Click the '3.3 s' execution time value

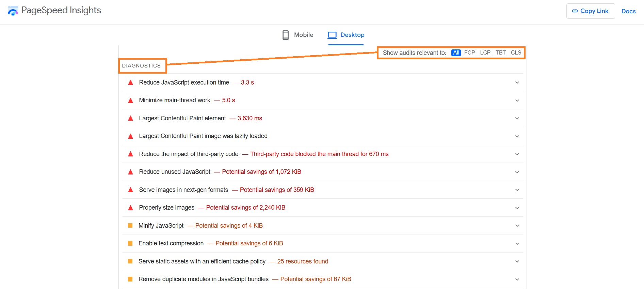point(247,82)
